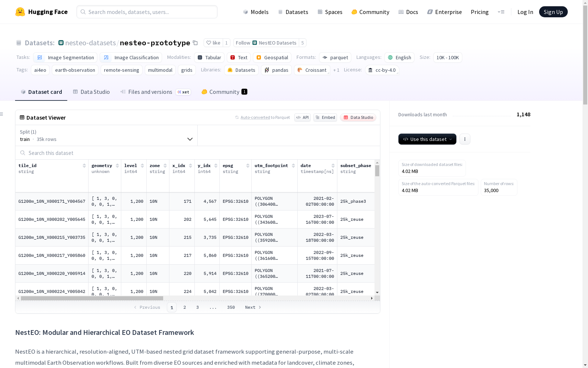Click the 10K - 100K size tag
588x368 pixels.
point(448,58)
